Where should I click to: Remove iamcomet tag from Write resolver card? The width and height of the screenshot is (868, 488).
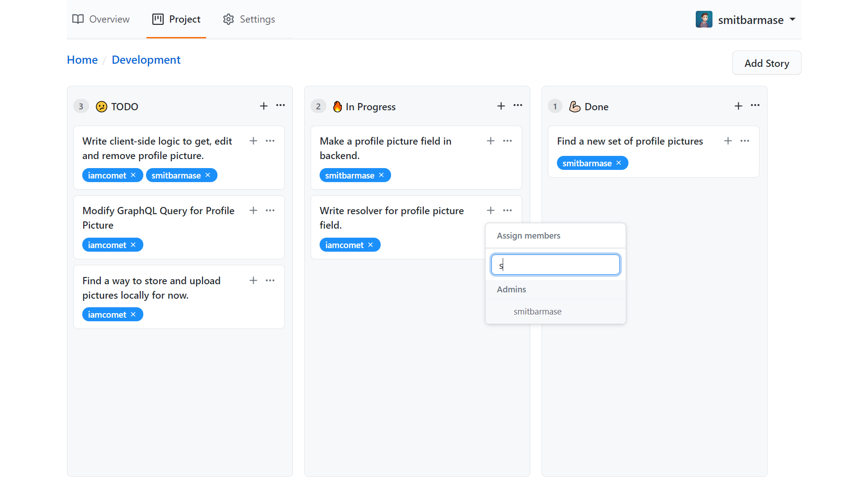370,245
